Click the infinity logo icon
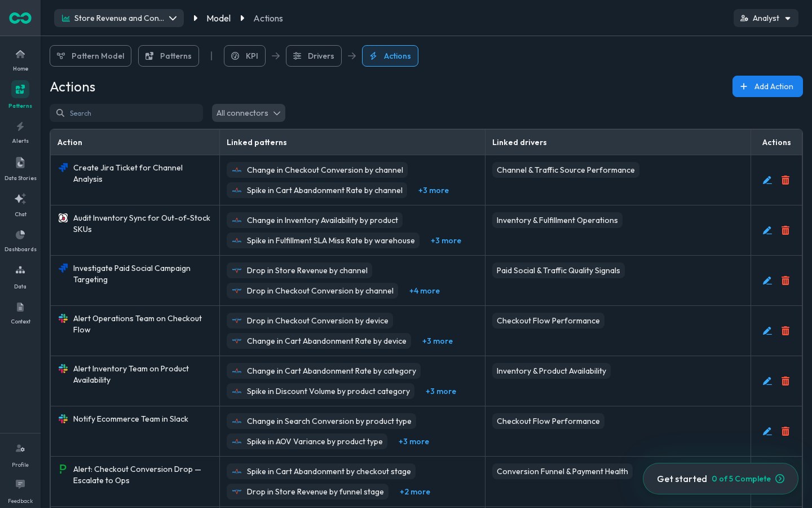This screenshot has width=812, height=508. [x=20, y=18]
